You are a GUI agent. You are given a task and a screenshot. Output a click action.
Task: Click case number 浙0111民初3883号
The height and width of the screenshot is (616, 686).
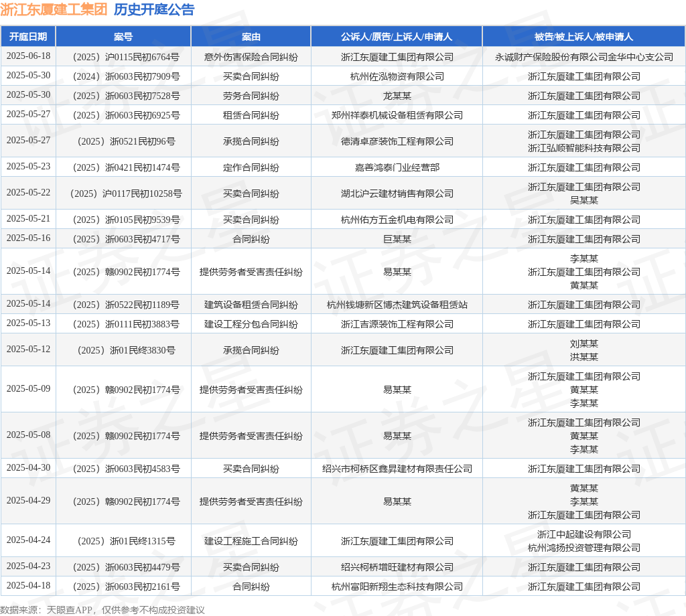coord(126,324)
